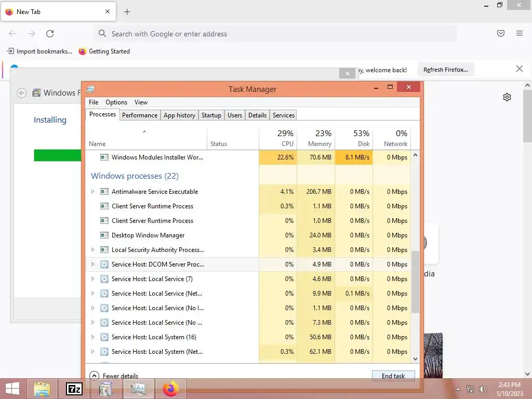Switch to the Performance tab
The image size is (532, 399).
140,115
